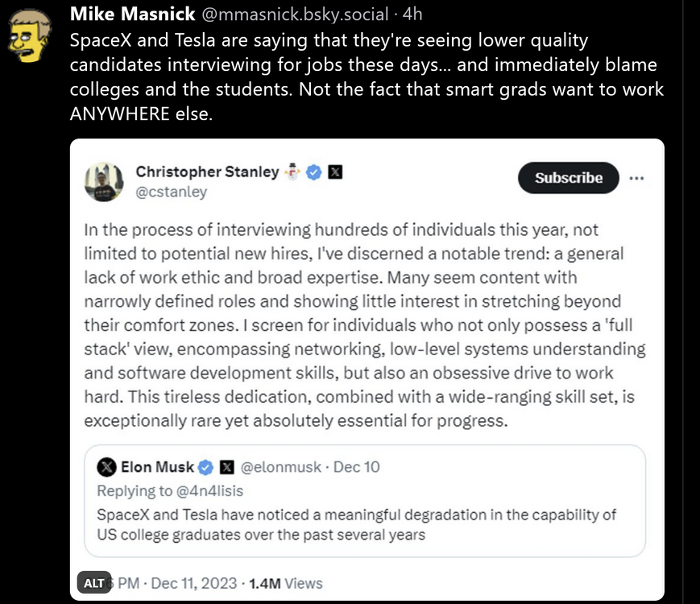Viewport: 700px width, 604px height.
Task: Open Elon Musk's quoted tweet text
Action: (x=356, y=523)
